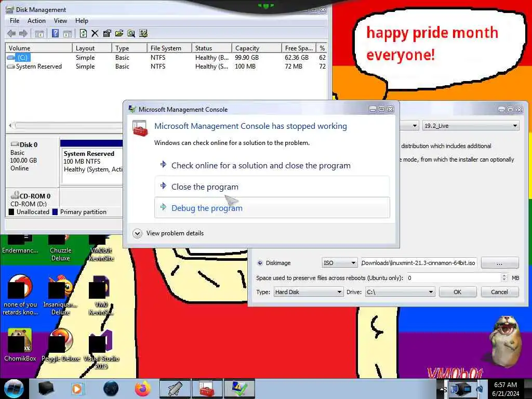Select the Diskimage radio button
Viewport: 532px width, 399px height.
point(260,263)
